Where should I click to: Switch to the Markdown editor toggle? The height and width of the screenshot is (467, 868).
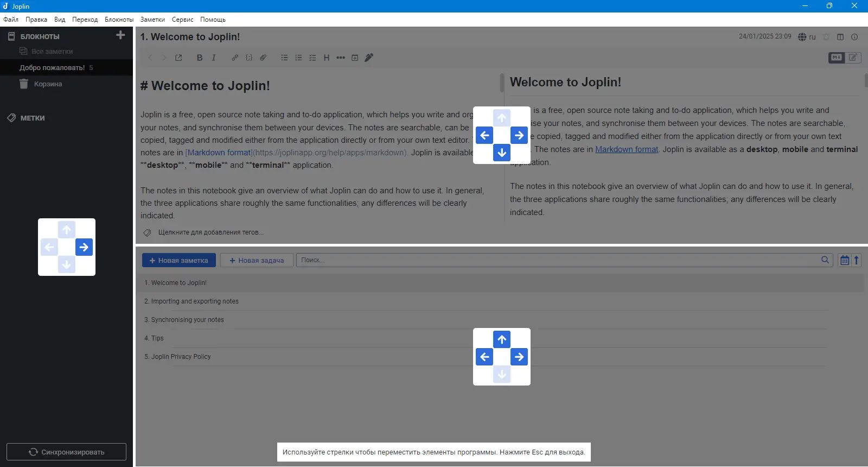click(837, 58)
